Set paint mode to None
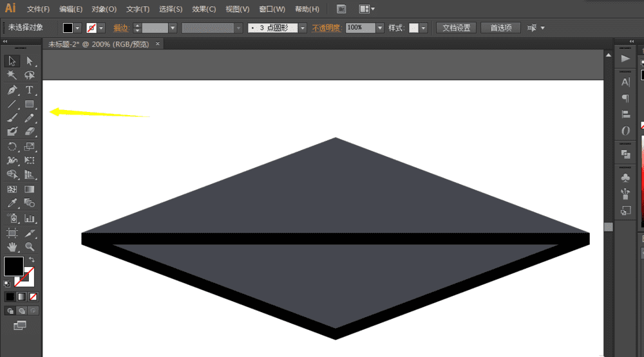The height and width of the screenshot is (357, 644). (33, 297)
